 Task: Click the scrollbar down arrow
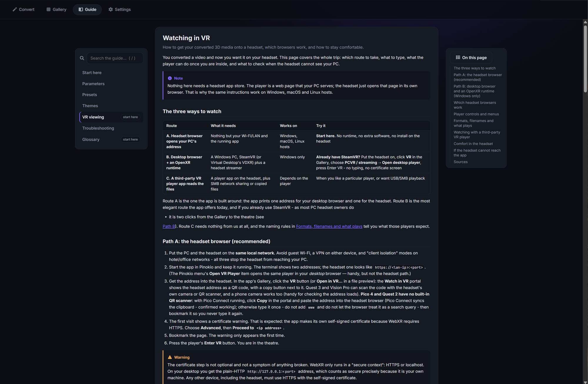tap(585, 382)
